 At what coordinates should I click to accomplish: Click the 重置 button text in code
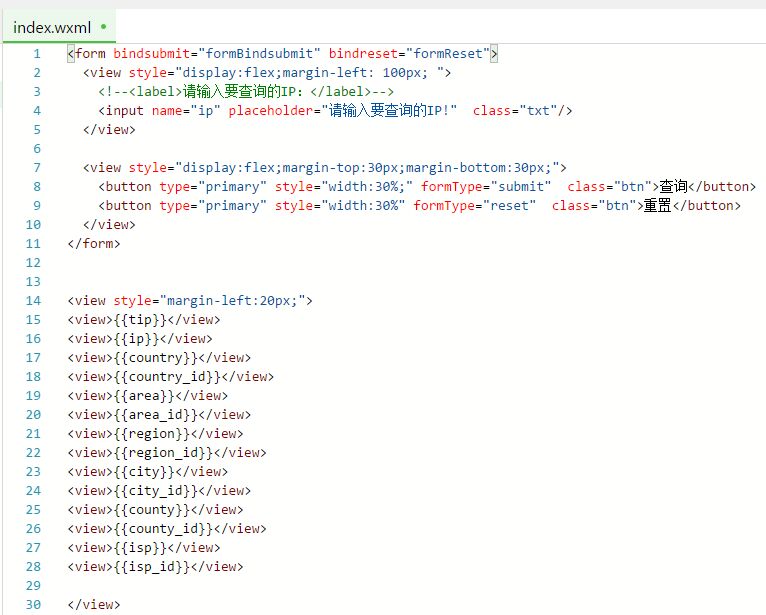[658, 206]
